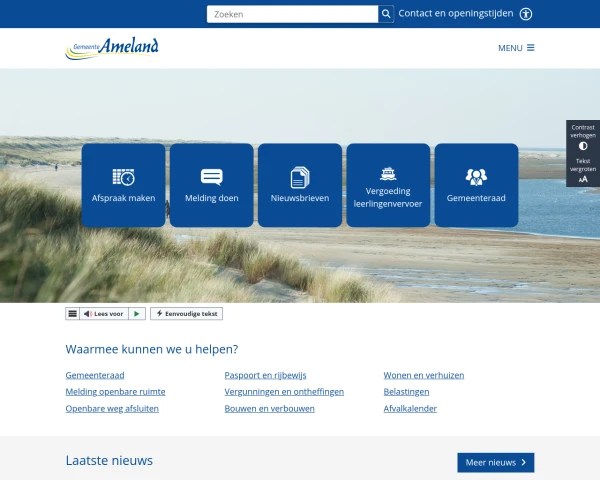Click the search magnifier button

(x=386, y=14)
